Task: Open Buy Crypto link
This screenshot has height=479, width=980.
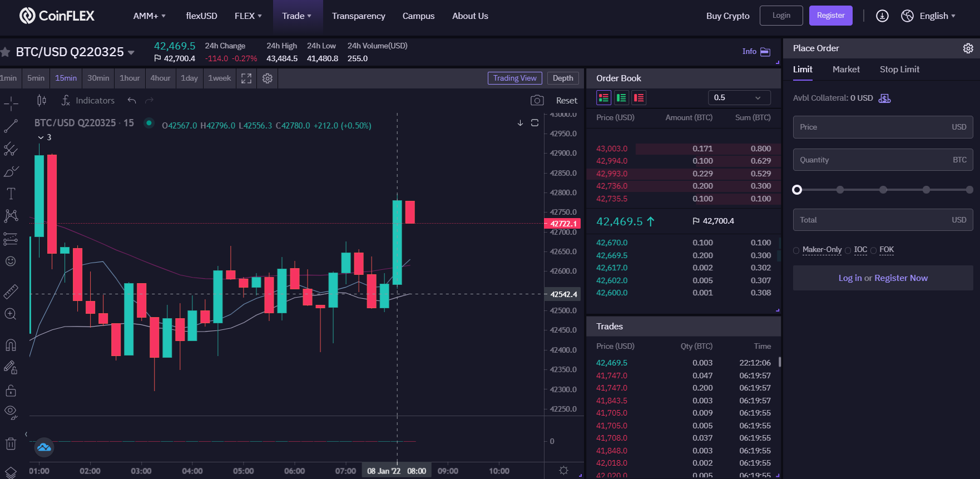Action: tap(727, 16)
